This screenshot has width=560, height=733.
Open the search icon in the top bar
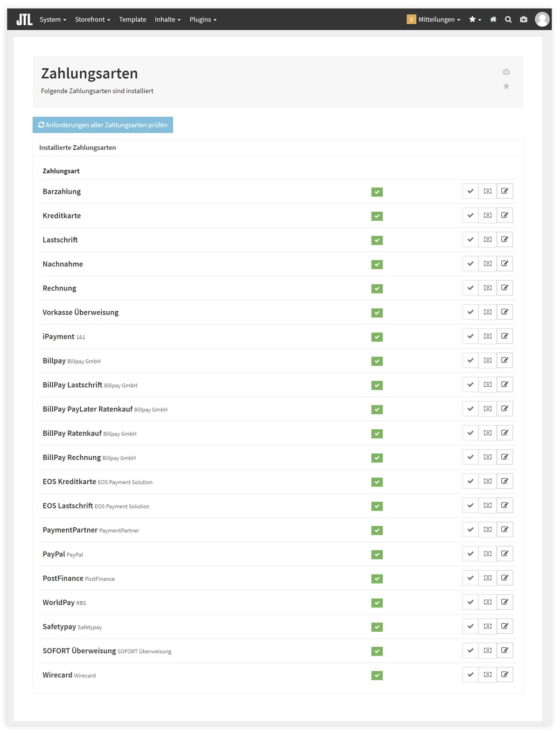pyautogui.click(x=508, y=19)
